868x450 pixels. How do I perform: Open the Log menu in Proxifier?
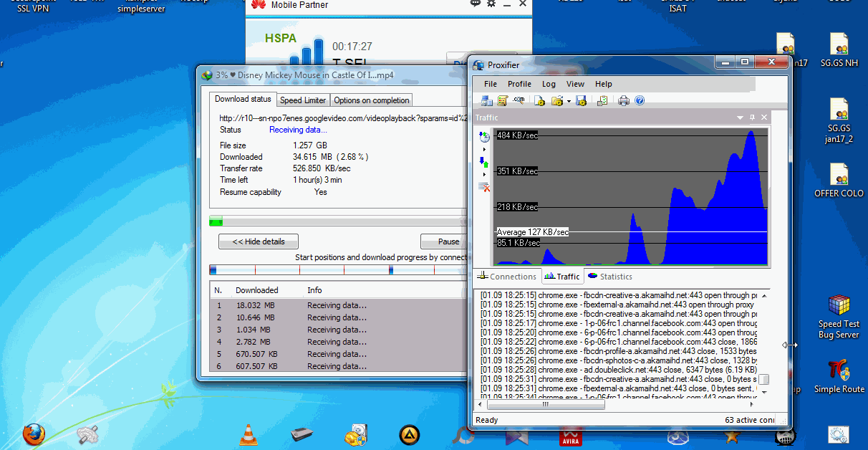[x=549, y=84]
